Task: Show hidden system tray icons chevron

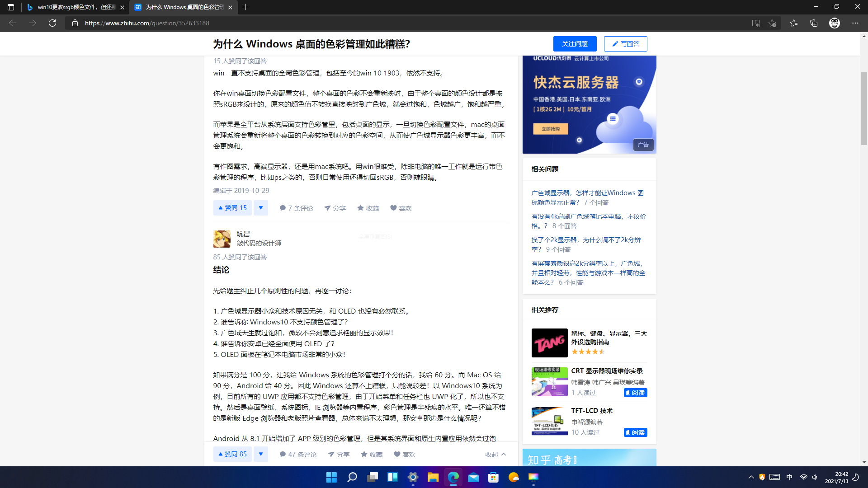Action: pyautogui.click(x=751, y=477)
